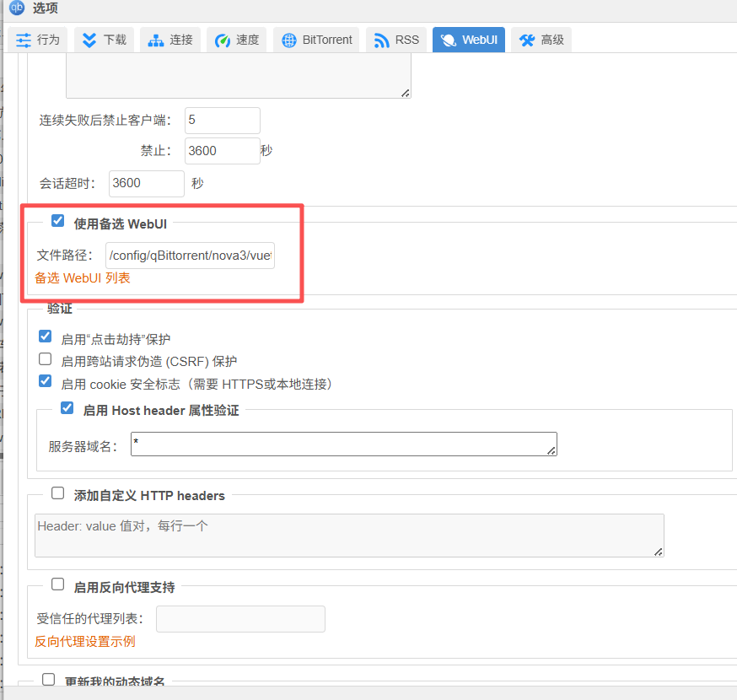Screen dimensions: 737x700
Task: Click the network icon on the 连接 tab
Action: (156, 40)
